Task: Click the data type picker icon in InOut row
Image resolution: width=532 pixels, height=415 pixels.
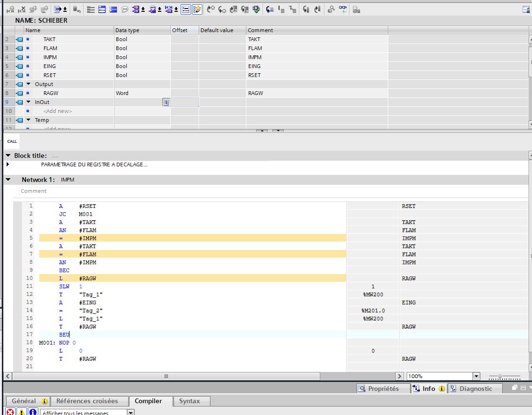Action: tap(166, 102)
